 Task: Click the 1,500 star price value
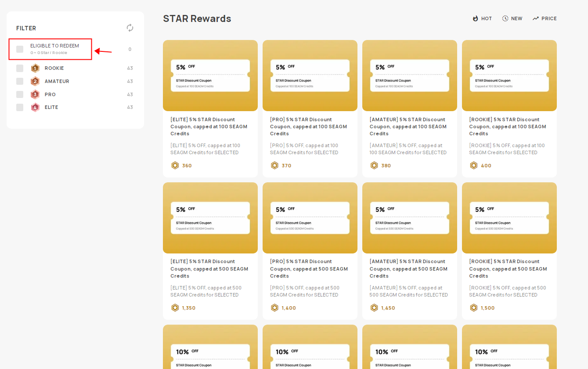click(488, 308)
